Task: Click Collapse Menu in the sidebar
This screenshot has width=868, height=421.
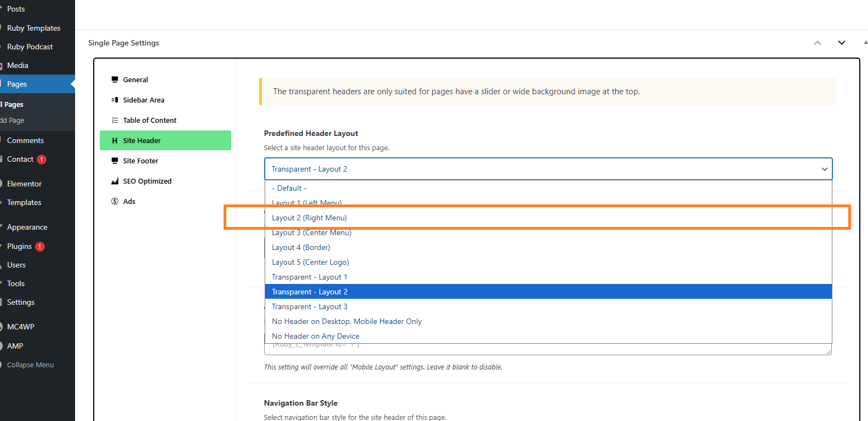Action: pyautogui.click(x=30, y=365)
